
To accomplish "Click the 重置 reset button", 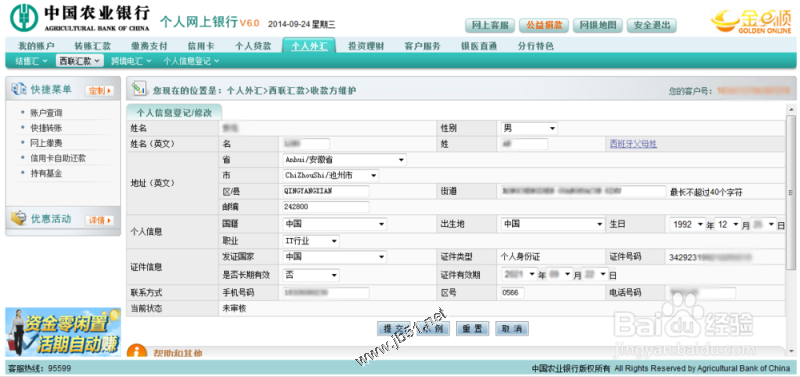I will 472,329.
